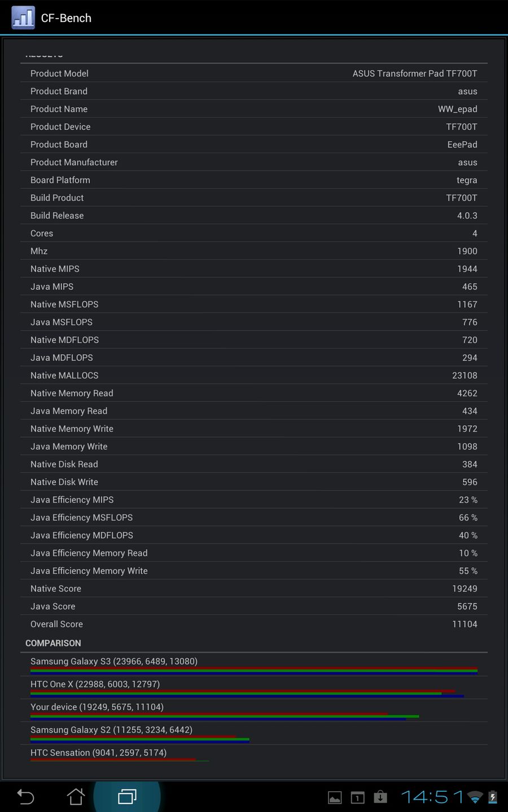This screenshot has height=812, width=508.
Task: Tap the Wi-Fi signal icon
Action: click(x=475, y=797)
